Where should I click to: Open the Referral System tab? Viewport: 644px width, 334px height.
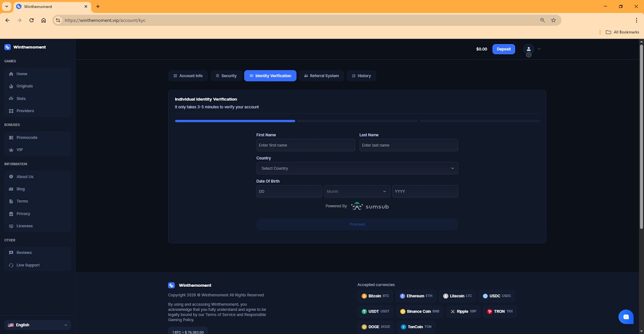pyautogui.click(x=321, y=76)
